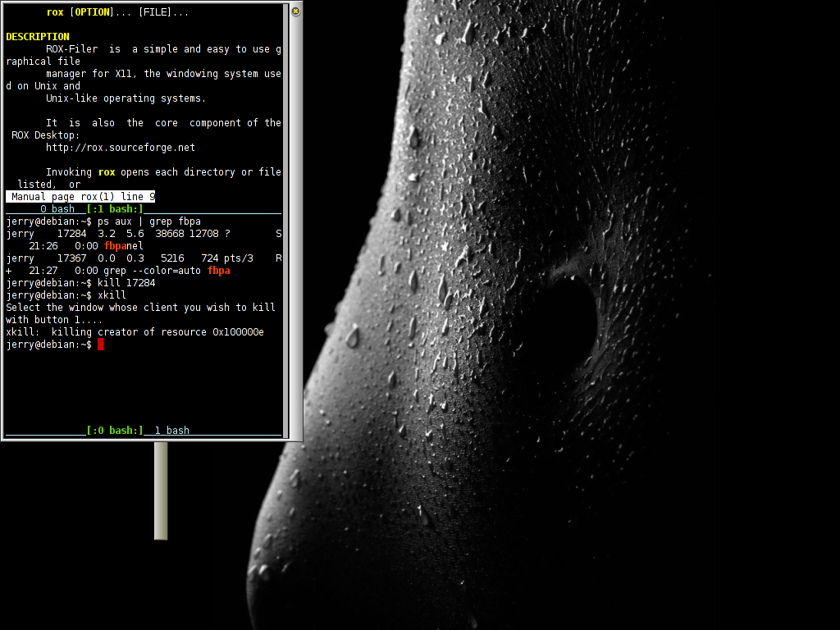Click the 'ps aux | grep fbpa' command line

(x=149, y=221)
